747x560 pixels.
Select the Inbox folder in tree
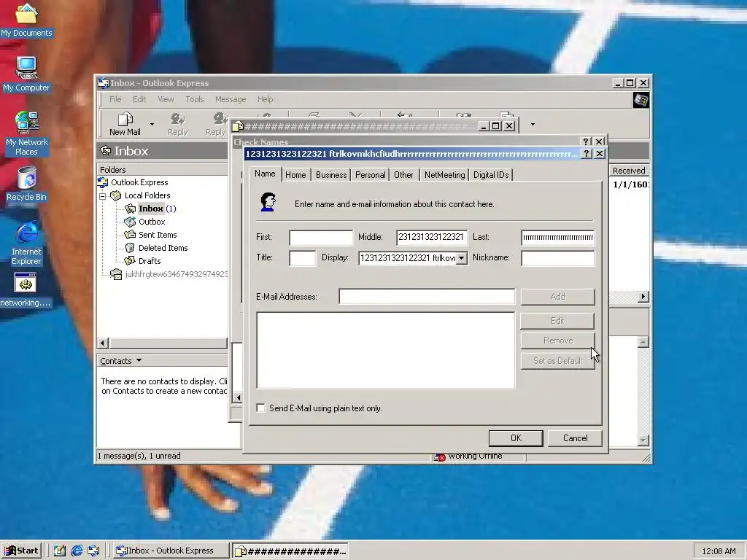pos(150,208)
